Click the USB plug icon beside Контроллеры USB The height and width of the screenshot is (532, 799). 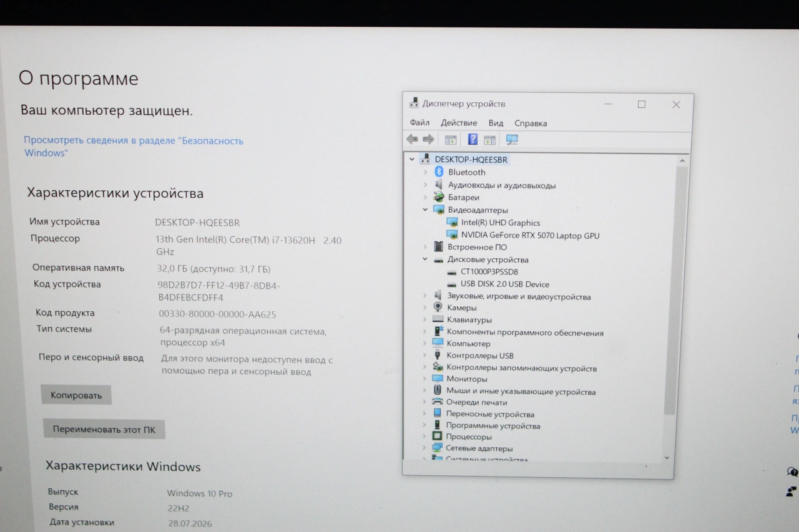(x=438, y=355)
